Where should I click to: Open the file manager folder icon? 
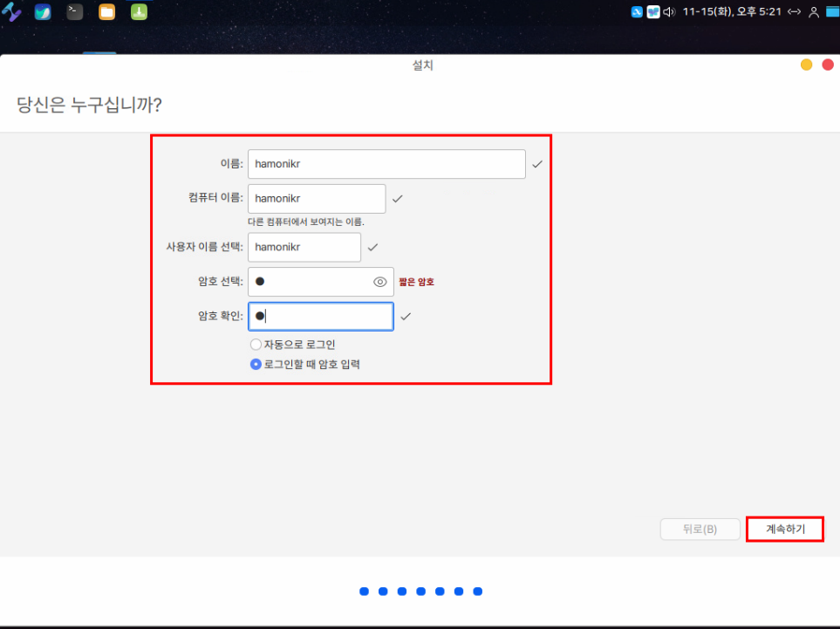106,12
